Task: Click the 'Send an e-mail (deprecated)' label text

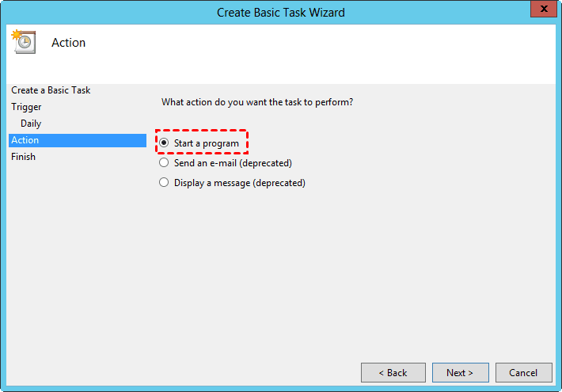Action: [233, 163]
